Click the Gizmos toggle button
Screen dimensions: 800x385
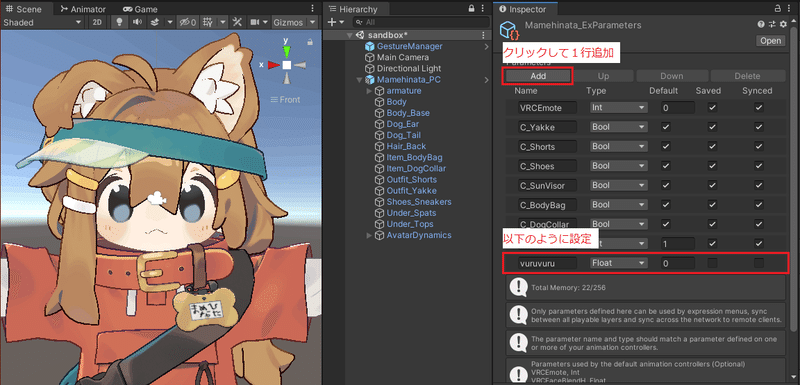click(x=289, y=22)
